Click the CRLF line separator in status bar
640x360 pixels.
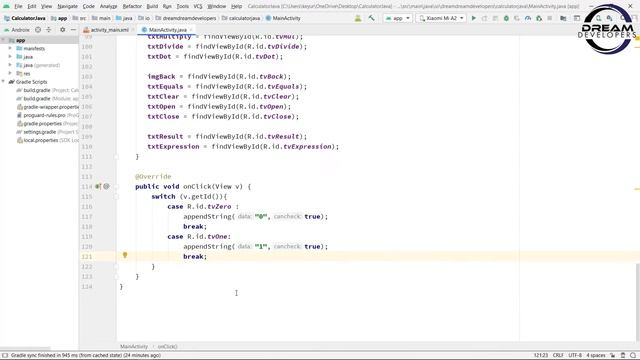coord(558,356)
